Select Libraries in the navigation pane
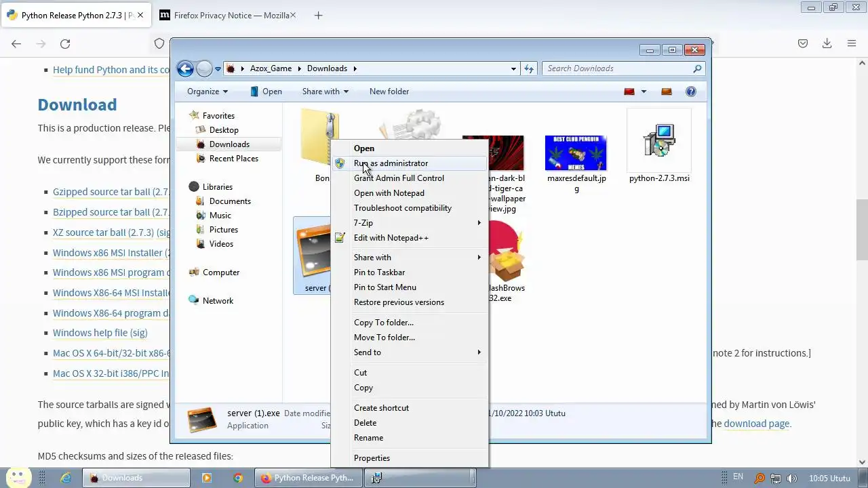The height and width of the screenshot is (488, 868). point(217,187)
